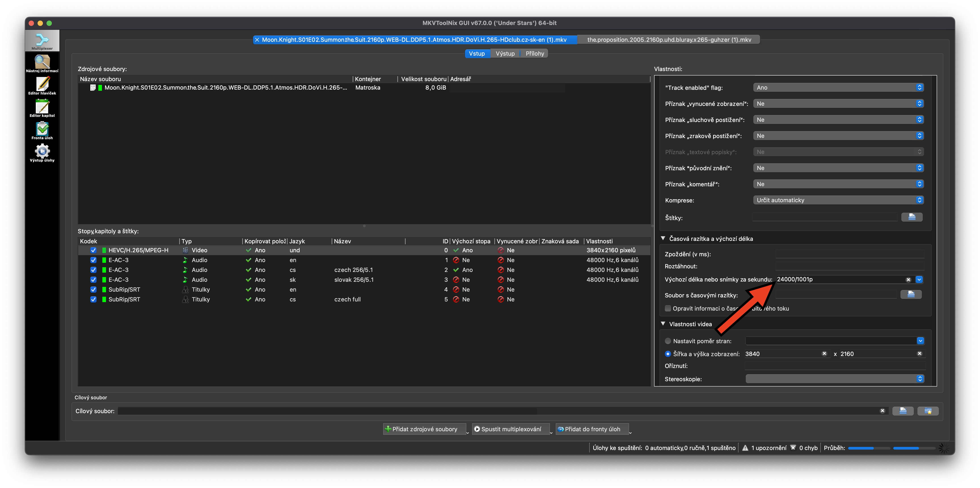The image size is (980, 488).
Task: Browse for a Štítky tags file
Action: click(x=912, y=217)
